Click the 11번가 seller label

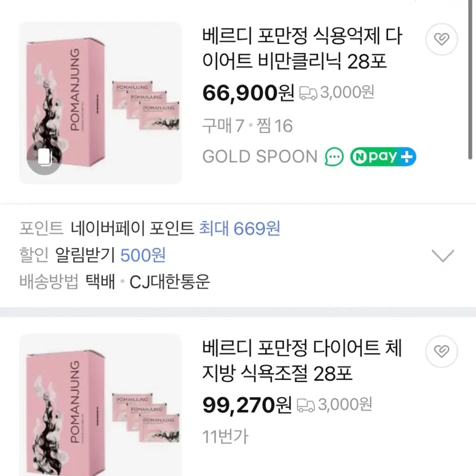point(225,437)
